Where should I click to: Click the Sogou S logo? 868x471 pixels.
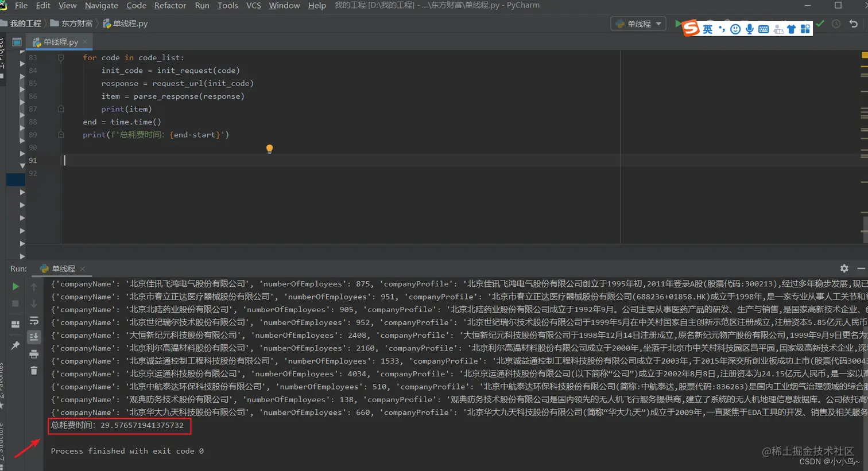pyautogui.click(x=691, y=28)
